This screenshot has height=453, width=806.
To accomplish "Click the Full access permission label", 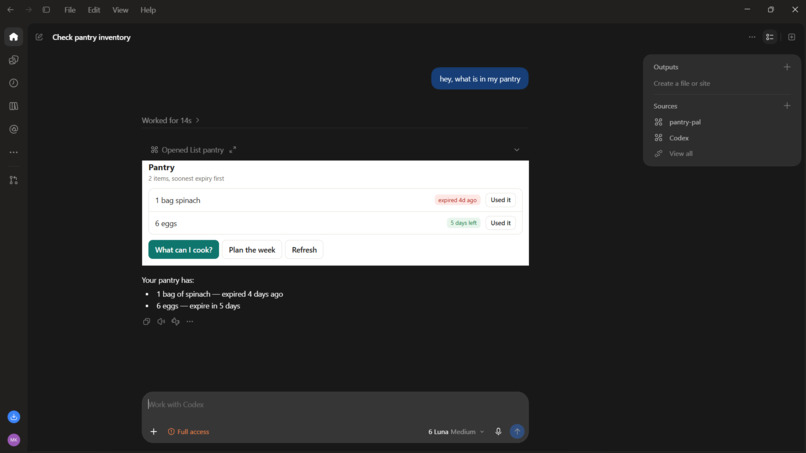I will point(189,431).
